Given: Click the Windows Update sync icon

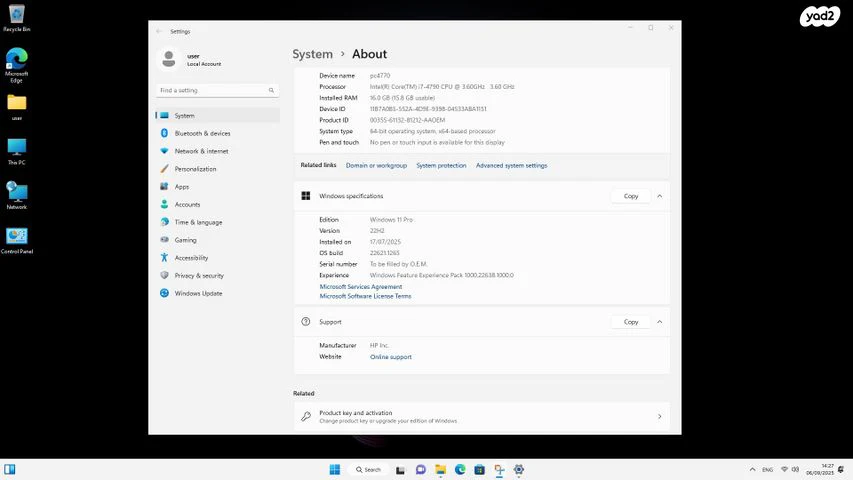Looking at the screenshot, I should (164, 293).
